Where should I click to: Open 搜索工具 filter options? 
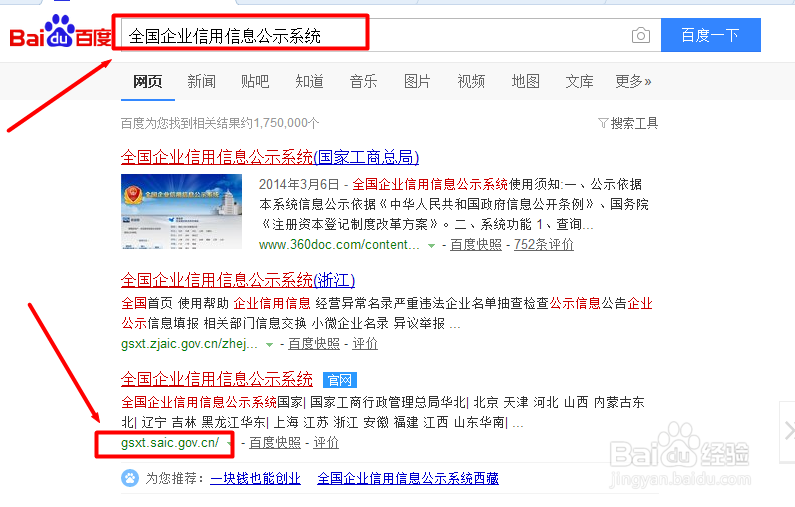(628, 123)
